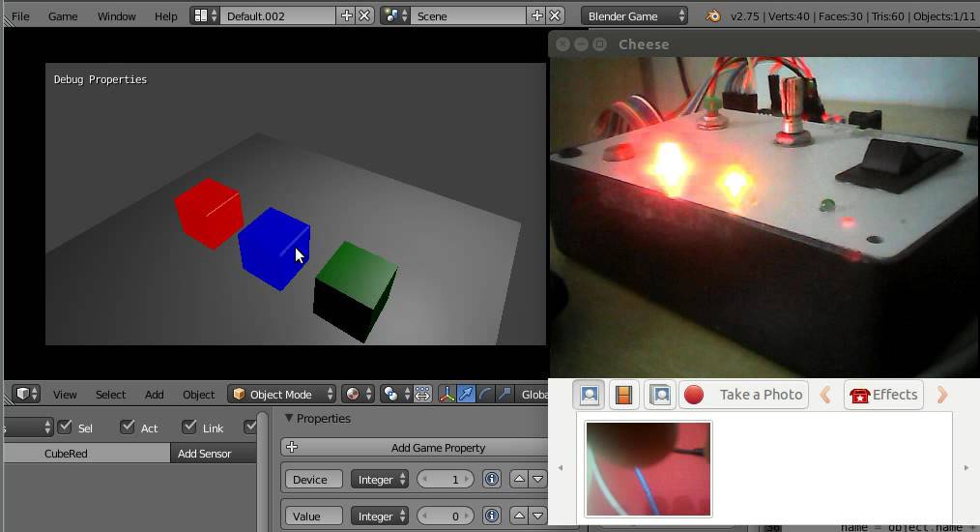Viewport: 980px width, 532px height.
Task: Open the captured photo thumbnail in Cheese
Action: (649, 468)
